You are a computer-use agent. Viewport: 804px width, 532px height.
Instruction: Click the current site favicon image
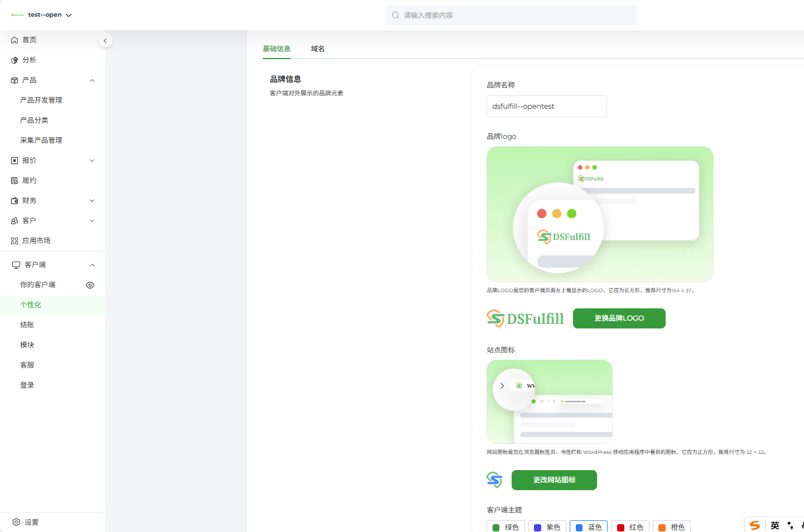(494, 480)
